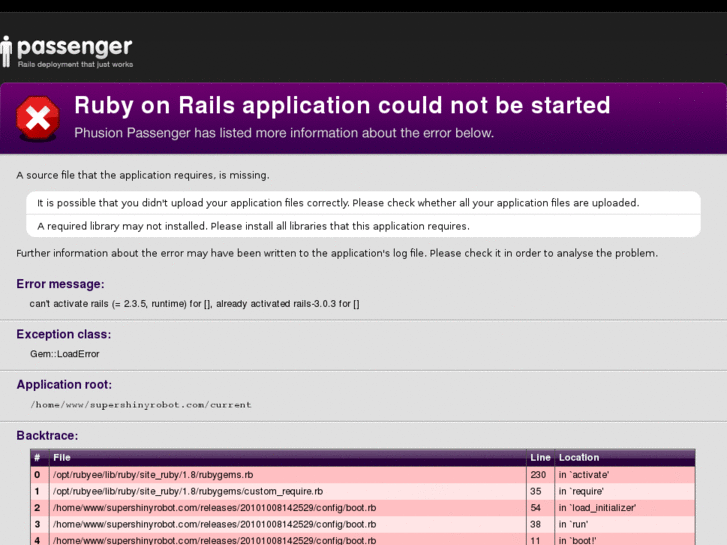Select the custom_require.rb backtrace row
The height and width of the screenshot is (545, 727).
[187, 491]
